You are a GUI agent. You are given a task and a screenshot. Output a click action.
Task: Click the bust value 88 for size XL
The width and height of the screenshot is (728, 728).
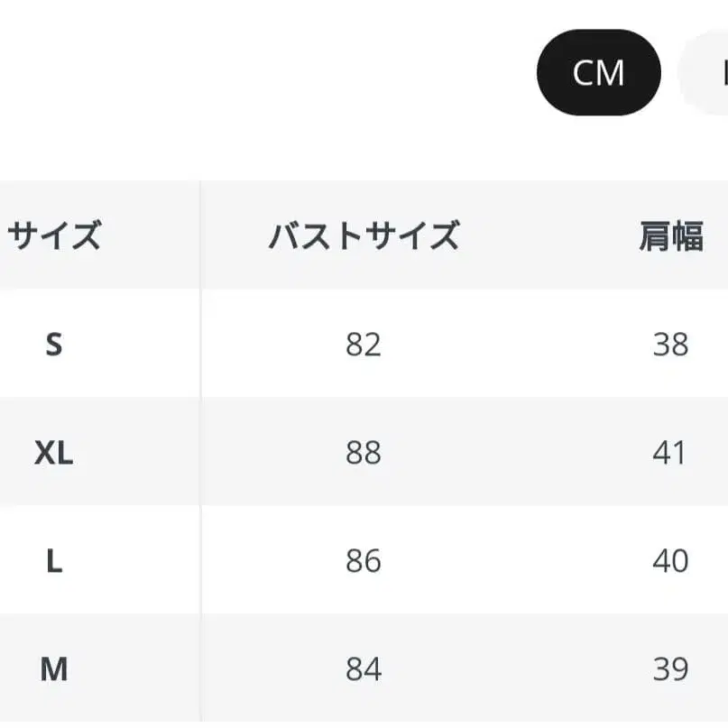364,453
